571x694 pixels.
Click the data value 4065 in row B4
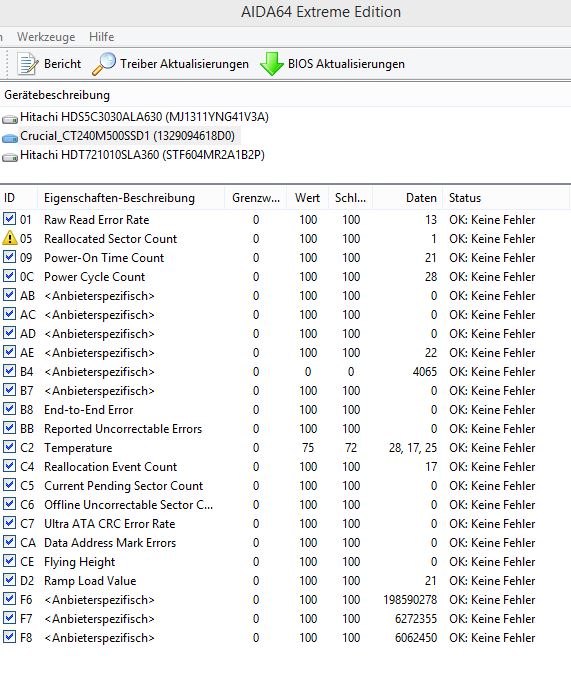click(424, 372)
